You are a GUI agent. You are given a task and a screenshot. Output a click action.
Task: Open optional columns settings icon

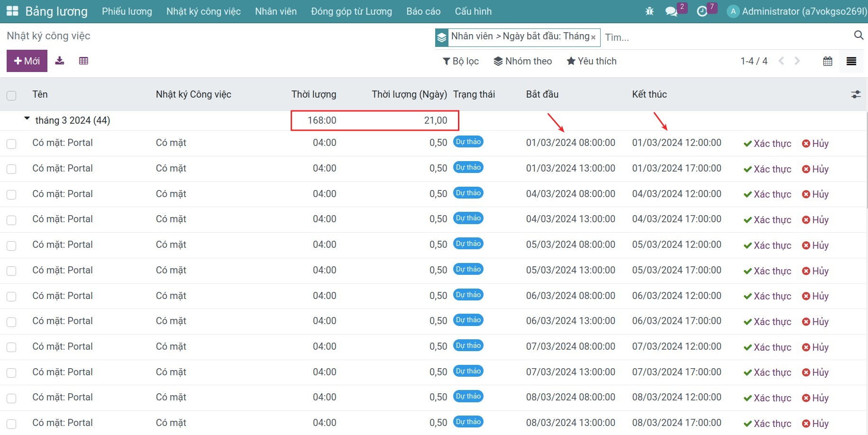tap(856, 95)
